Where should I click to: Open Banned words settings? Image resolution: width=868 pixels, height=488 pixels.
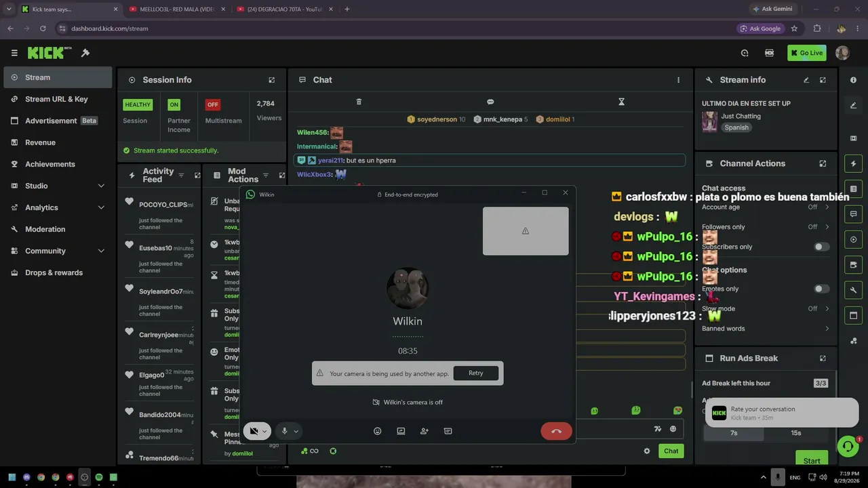(x=766, y=329)
